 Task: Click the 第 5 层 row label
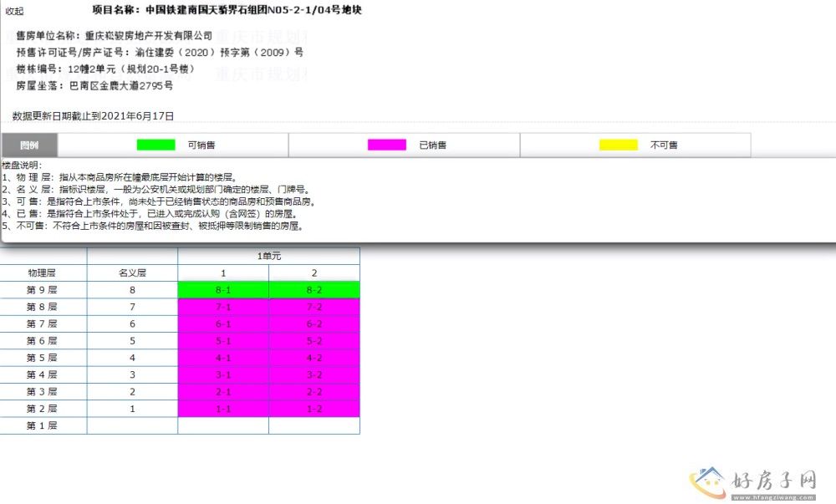(x=42, y=358)
